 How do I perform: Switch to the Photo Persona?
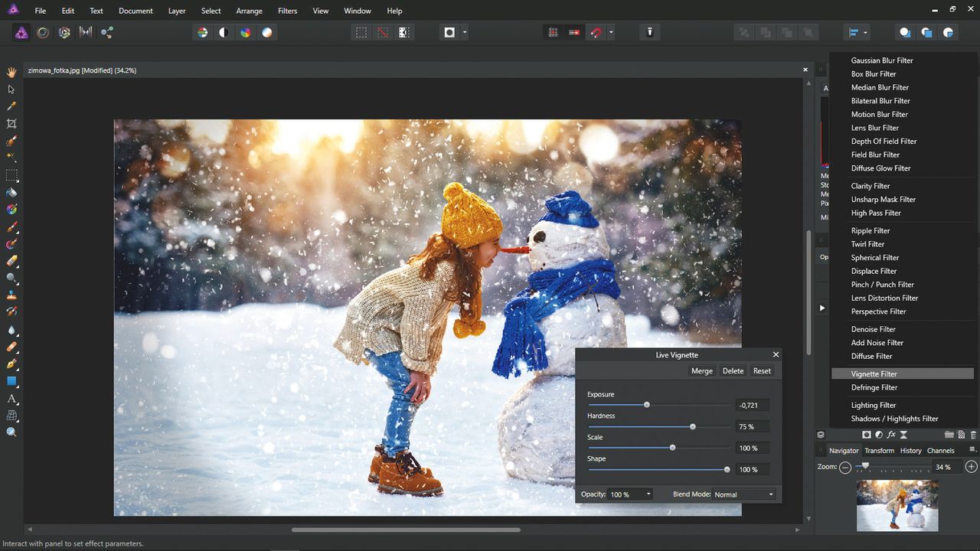(x=22, y=32)
